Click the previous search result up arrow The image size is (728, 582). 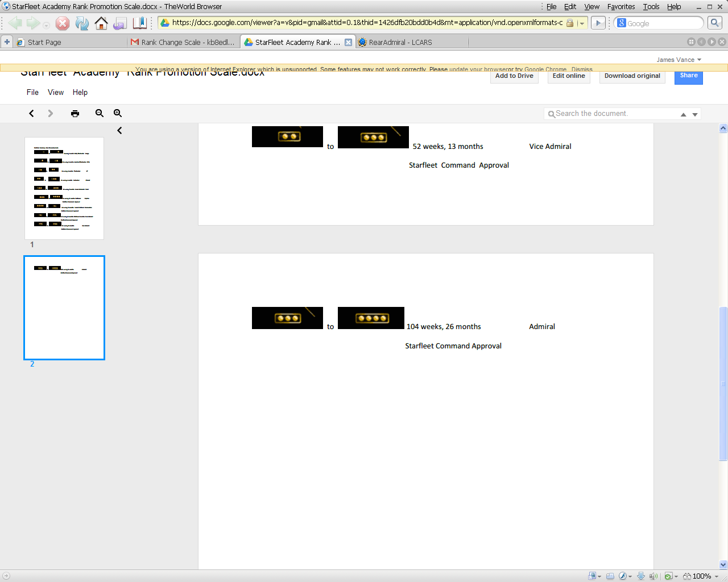[684, 114]
